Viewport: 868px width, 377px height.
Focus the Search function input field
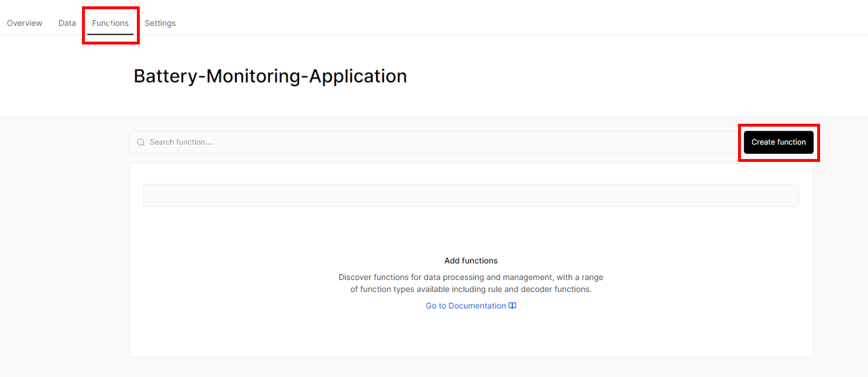coord(433,142)
